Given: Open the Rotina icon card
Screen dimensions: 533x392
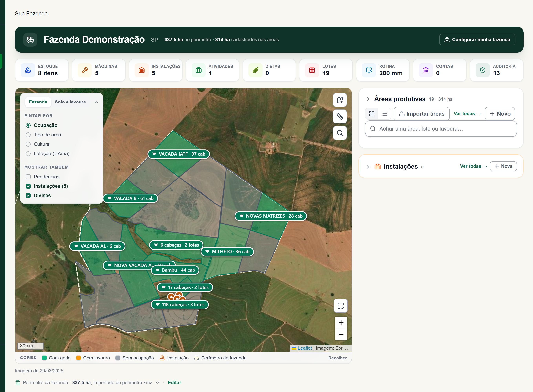Looking at the screenshot, I should [x=369, y=70].
